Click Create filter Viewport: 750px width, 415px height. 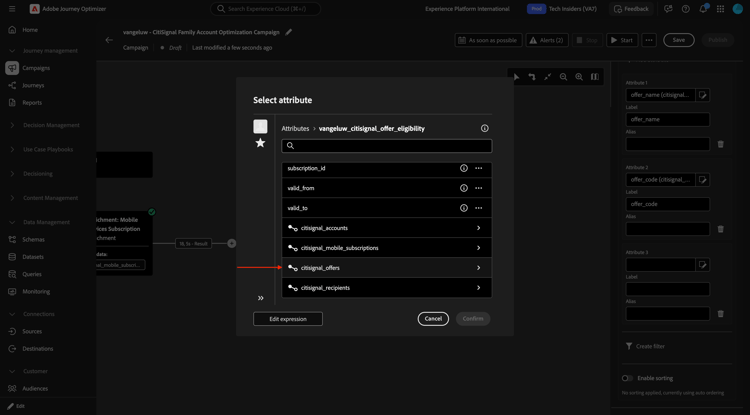[x=645, y=346]
